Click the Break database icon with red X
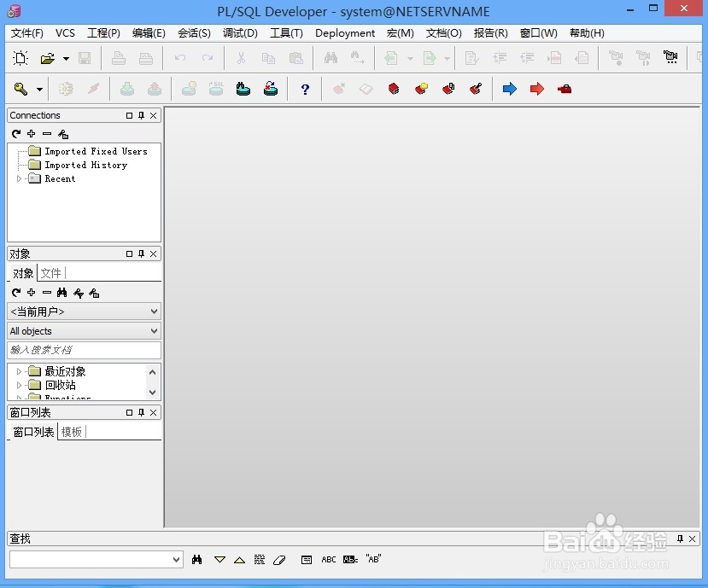The image size is (708, 588). [x=271, y=89]
